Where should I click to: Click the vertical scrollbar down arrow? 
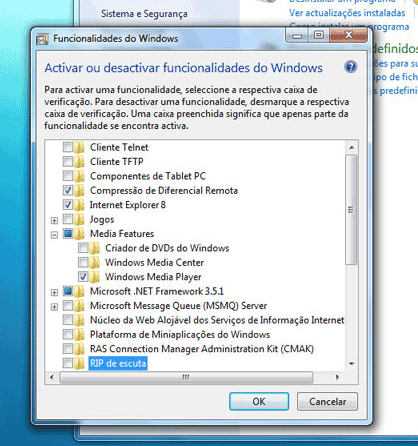coord(351,363)
